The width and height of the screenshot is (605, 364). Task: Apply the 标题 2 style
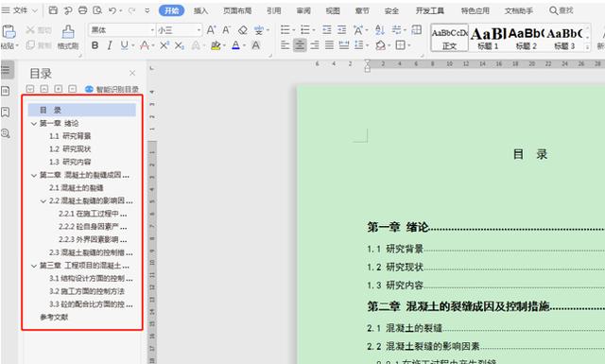pyautogui.click(x=527, y=39)
